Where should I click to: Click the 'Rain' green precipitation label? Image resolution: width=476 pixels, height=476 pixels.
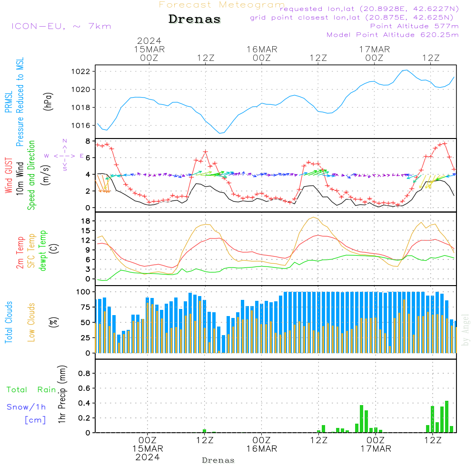point(47,390)
